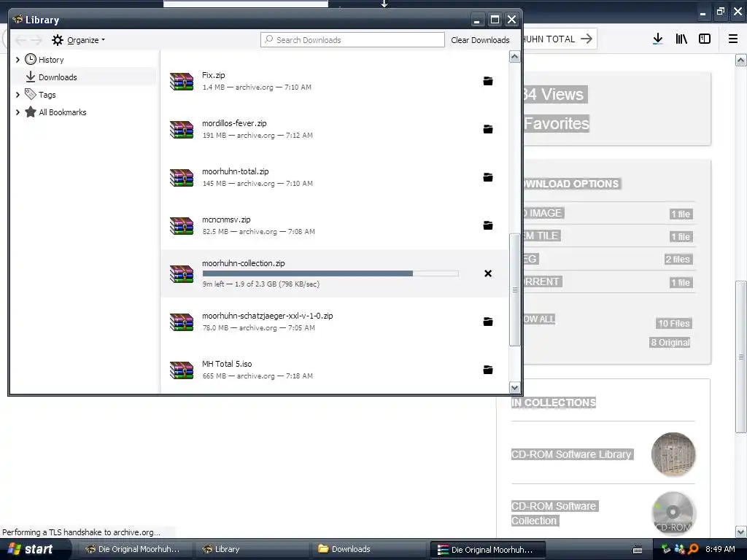Expand the All Bookmarks tree node
747x560 pixels.
coord(18,112)
